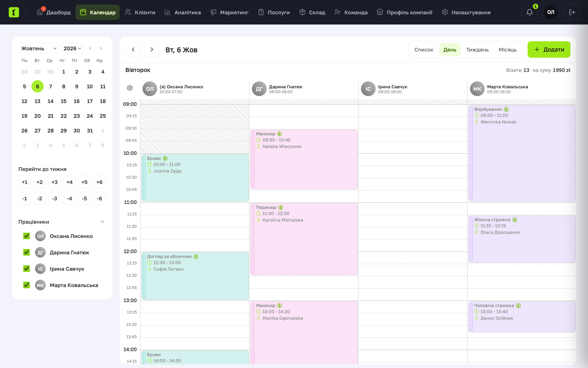Click the logout icon
This screenshot has width=588, height=368.
click(572, 12)
